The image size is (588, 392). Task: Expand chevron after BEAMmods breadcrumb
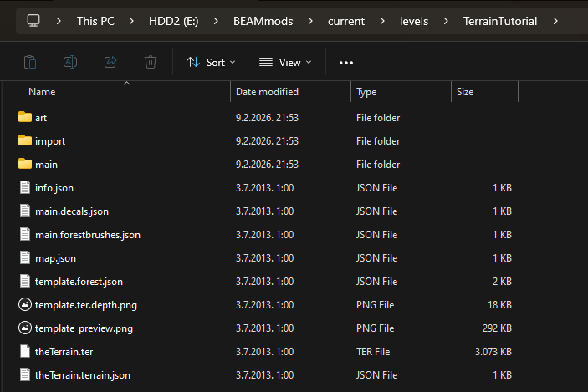310,21
